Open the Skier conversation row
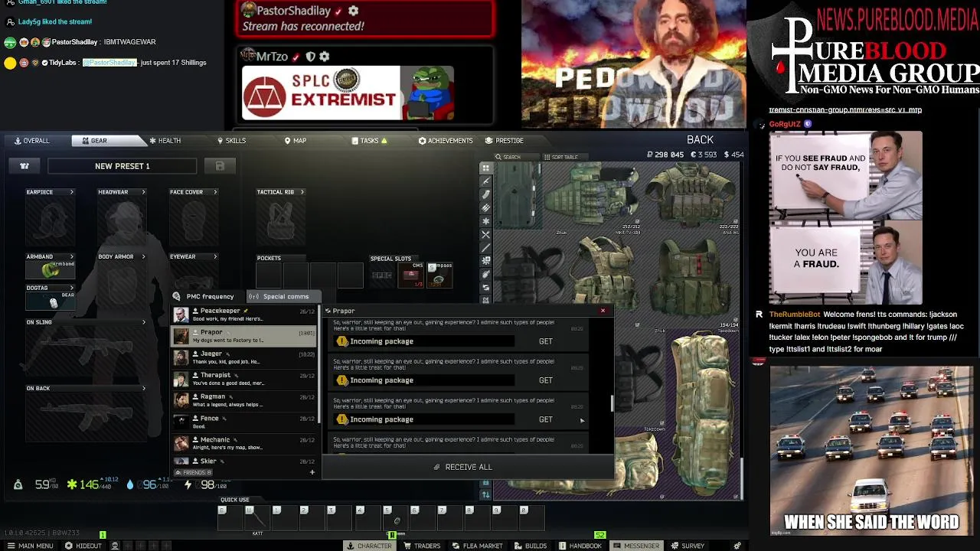Image resolution: width=980 pixels, height=551 pixels. click(244, 461)
